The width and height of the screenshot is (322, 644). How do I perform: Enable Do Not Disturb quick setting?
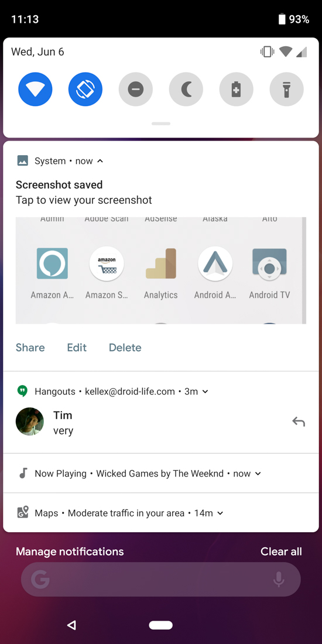pos(136,89)
